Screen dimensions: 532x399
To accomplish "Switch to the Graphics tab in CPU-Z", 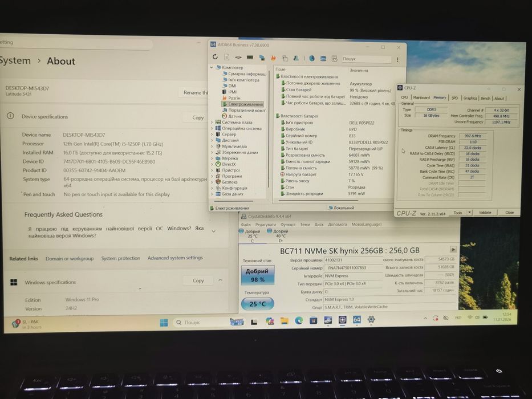I will coord(470,98).
